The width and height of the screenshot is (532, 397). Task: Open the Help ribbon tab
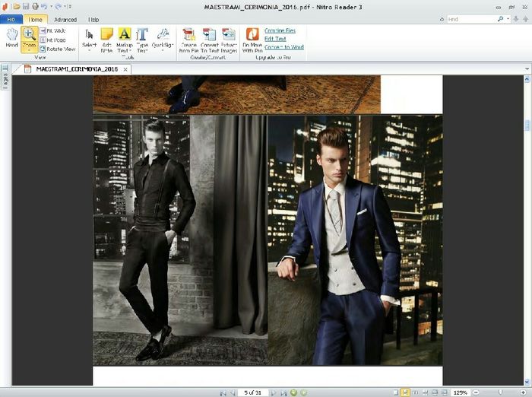pos(93,19)
